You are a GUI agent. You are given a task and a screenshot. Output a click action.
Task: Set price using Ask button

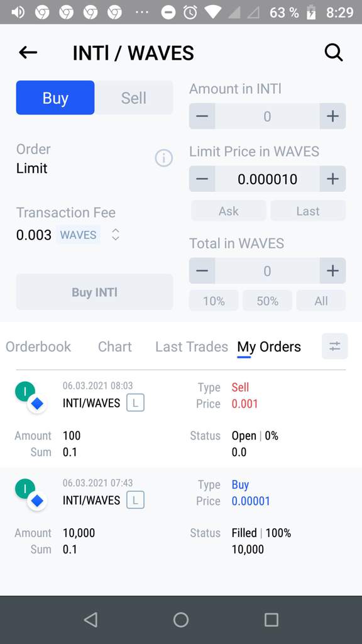229,211
